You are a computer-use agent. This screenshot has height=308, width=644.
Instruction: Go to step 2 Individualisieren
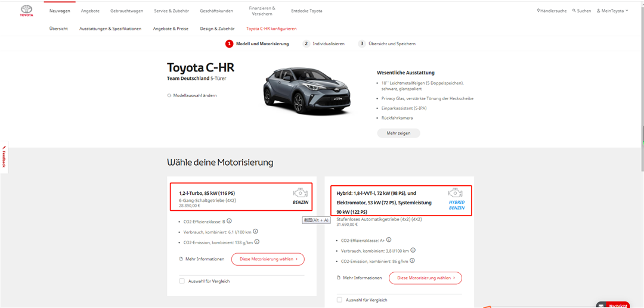pyautogui.click(x=324, y=43)
